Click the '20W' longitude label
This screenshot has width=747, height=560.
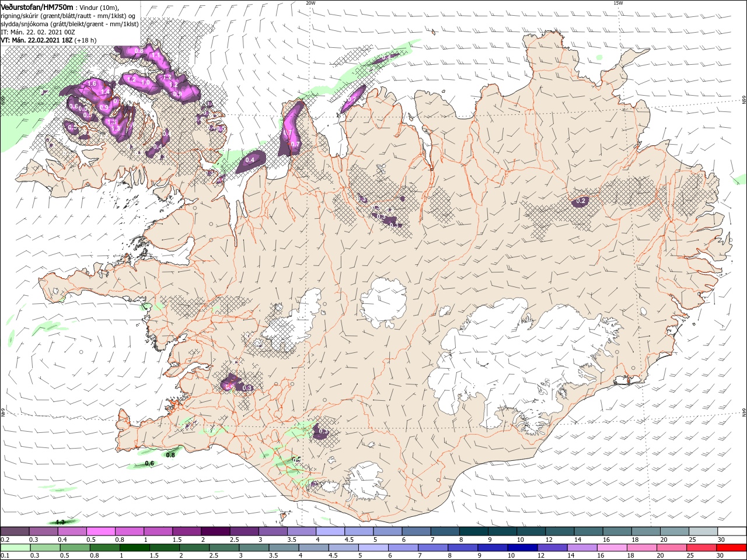coord(310,3)
